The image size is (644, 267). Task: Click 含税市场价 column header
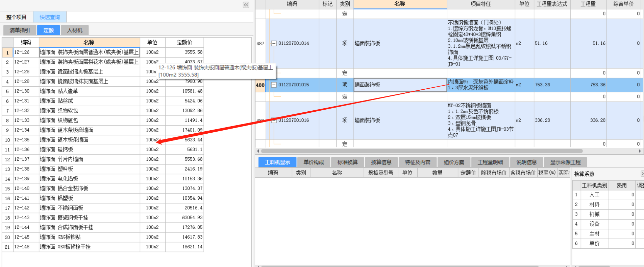coord(523,173)
